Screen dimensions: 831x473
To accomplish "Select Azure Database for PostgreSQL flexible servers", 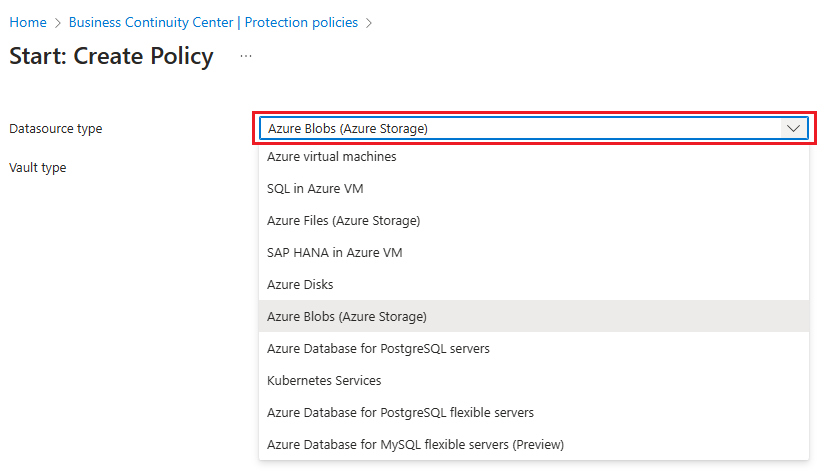I will coord(400,413).
